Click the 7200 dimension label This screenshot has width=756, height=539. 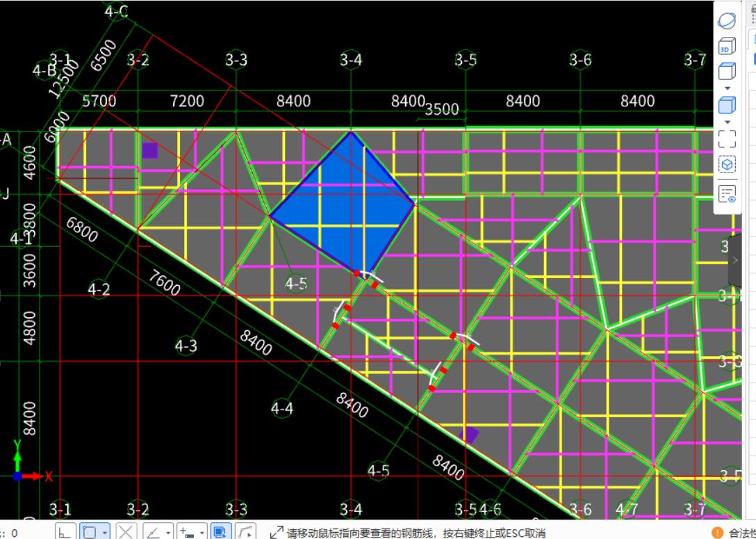[x=187, y=101]
